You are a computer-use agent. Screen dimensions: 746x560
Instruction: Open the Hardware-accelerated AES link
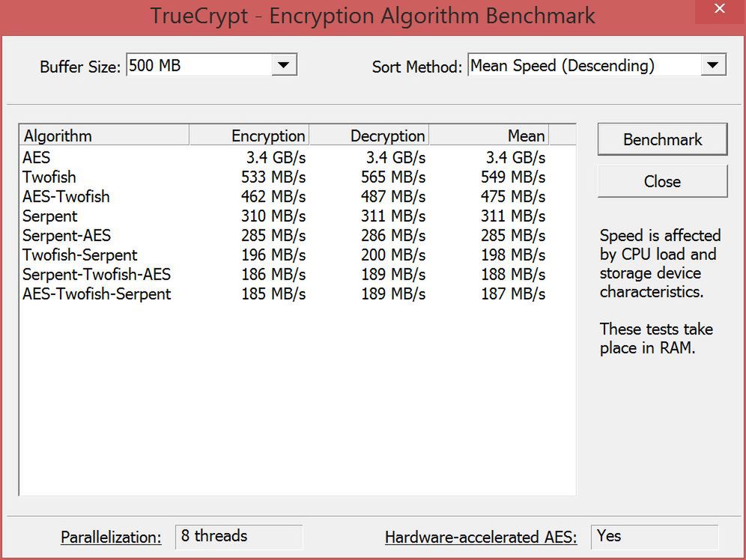tap(481, 538)
